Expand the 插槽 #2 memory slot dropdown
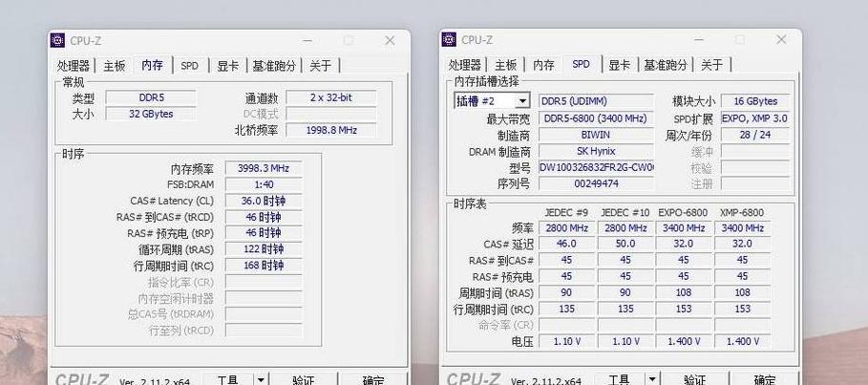Viewport: 868px width, 385px height. pyautogui.click(x=522, y=101)
